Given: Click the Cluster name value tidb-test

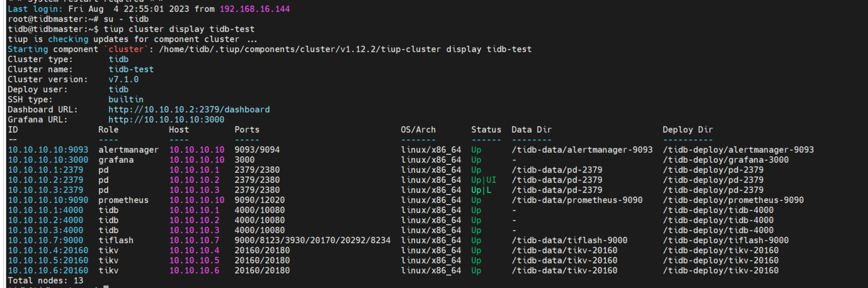Looking at the screenshot, I should [131, 69].
